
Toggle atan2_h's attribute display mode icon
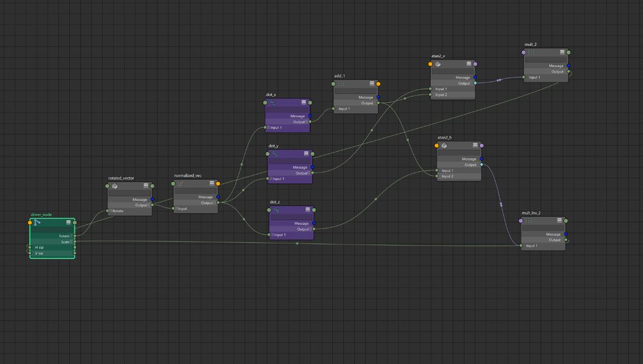(475, 145)
